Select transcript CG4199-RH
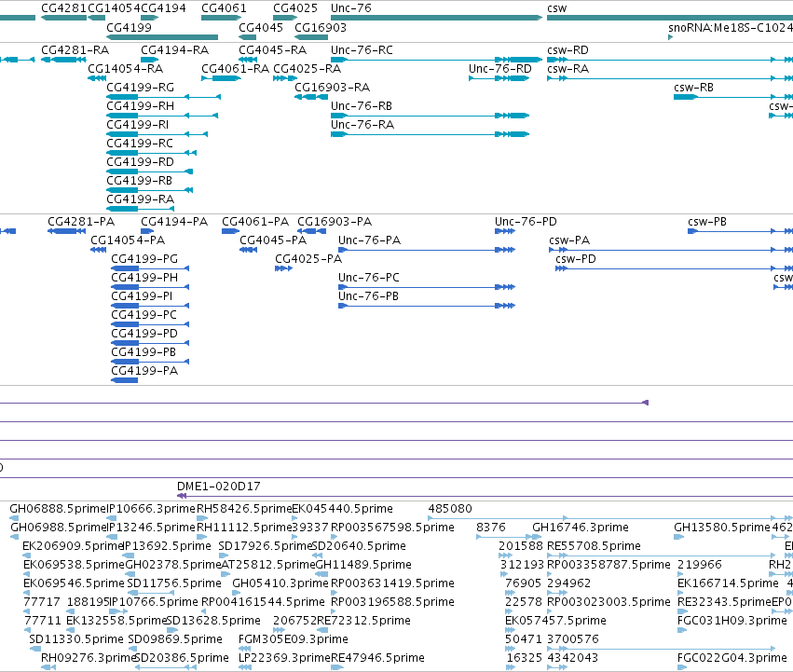 point(140,106)
